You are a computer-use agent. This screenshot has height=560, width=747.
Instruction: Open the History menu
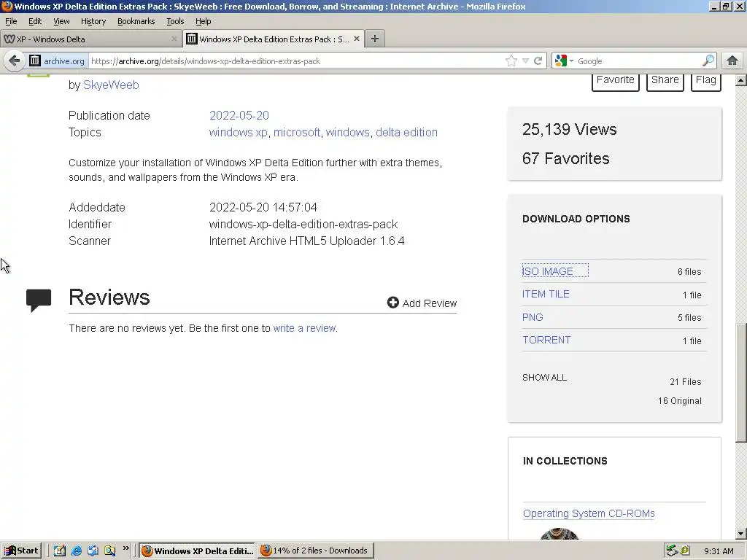click(x=93, y=21)
